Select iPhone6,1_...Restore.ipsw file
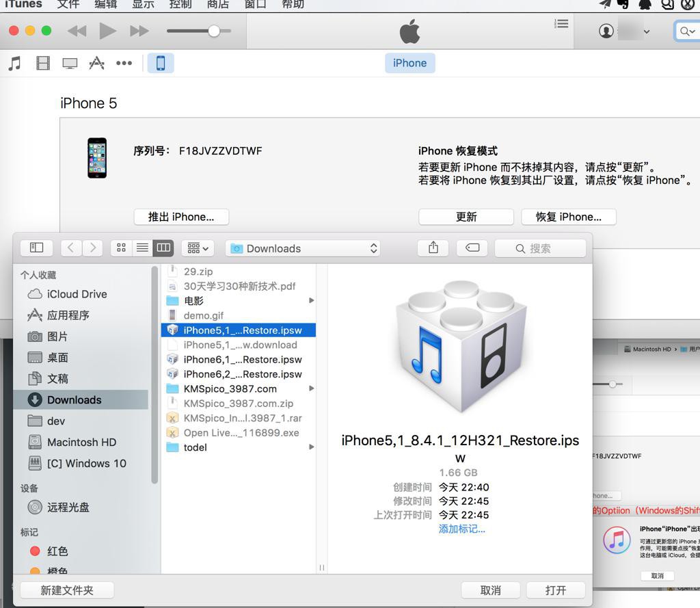This screenshot has width=700, height=608. (x=239, y=359)
